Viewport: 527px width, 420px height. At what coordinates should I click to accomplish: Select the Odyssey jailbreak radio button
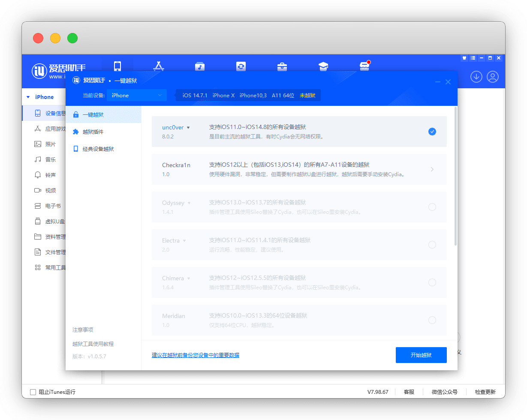432,207
